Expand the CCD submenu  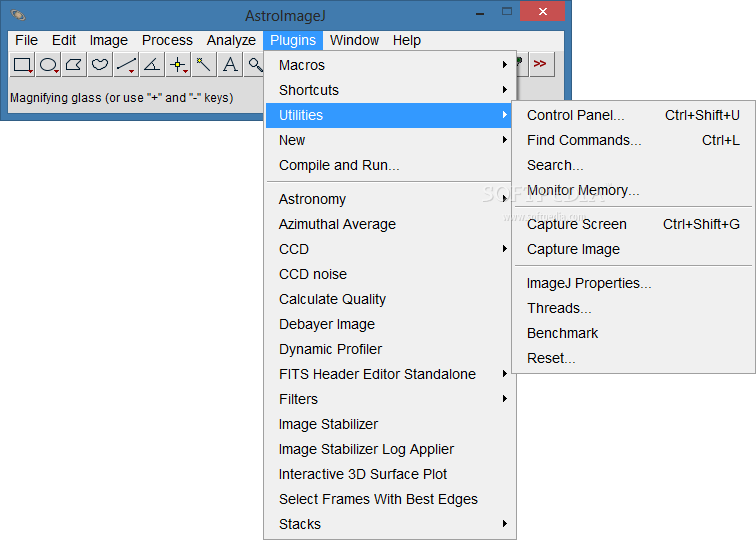(x=391, y=249)
